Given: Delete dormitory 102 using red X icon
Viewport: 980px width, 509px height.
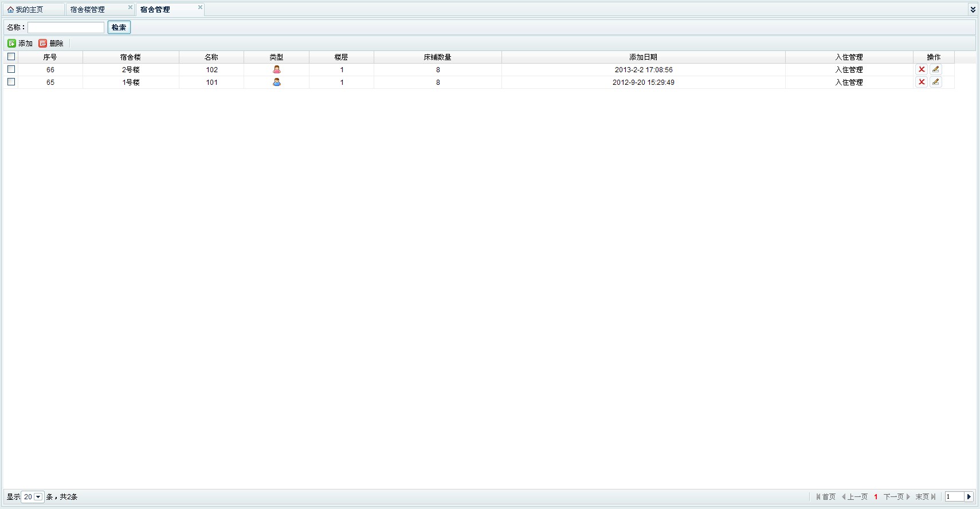Looking at the screenshot, I should [x=922, y=69].
